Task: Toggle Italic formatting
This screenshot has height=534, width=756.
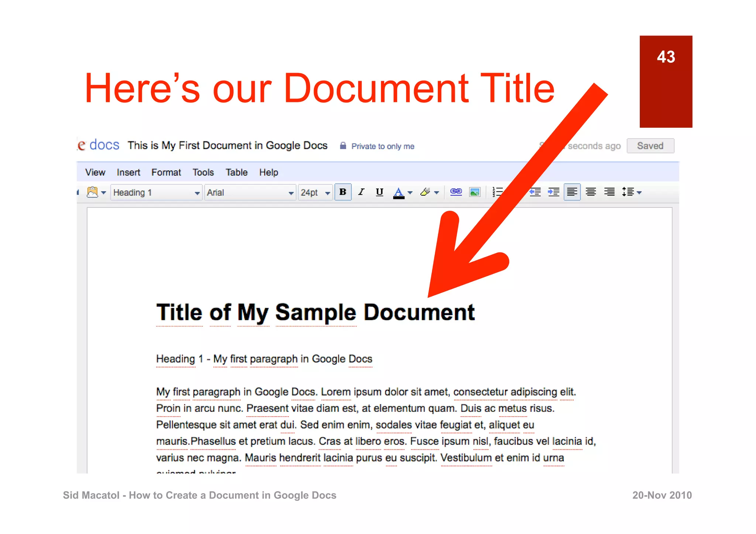Action: pos(361,192)
